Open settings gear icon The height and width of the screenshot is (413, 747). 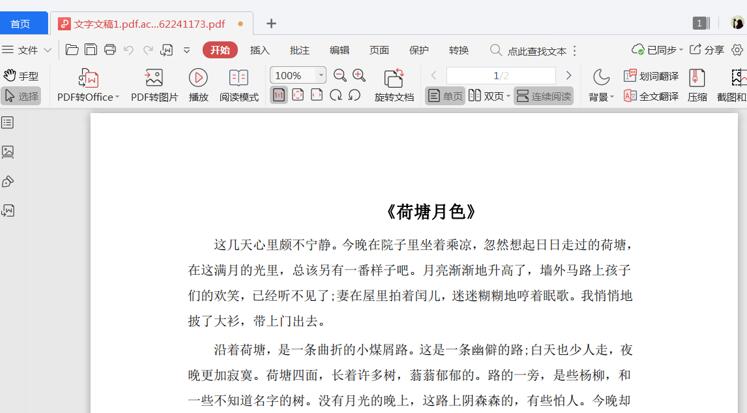click(737, 50)
